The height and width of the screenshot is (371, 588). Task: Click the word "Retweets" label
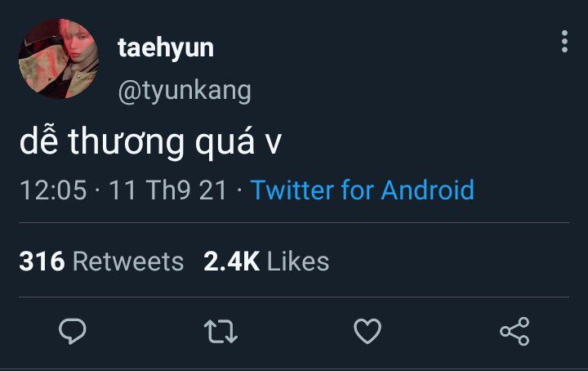[x=128, y=261]
